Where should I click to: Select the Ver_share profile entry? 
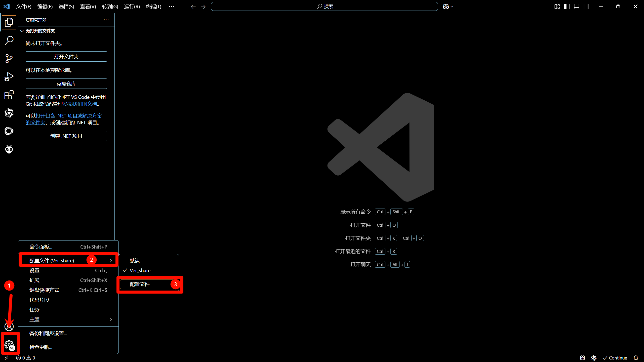(x=140, y=270)
